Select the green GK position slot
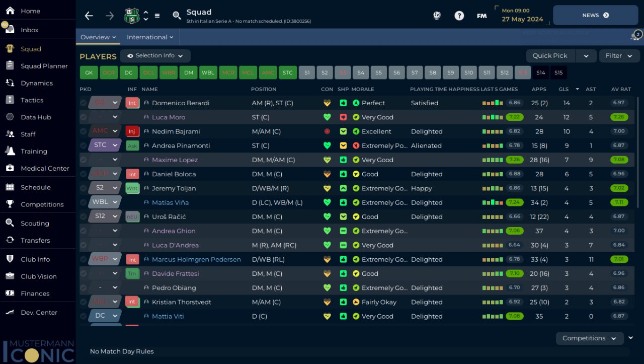644x364 pixels. tap(89, 72)
